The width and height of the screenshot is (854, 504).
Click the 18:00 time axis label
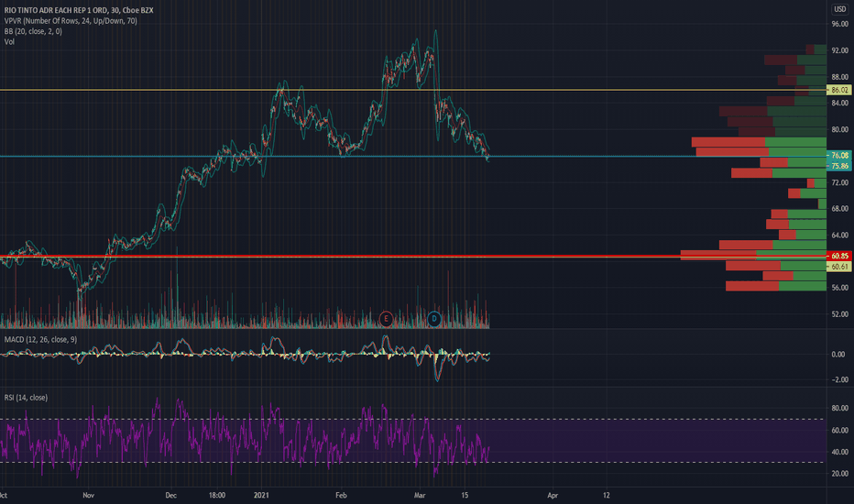coord(217,495)
